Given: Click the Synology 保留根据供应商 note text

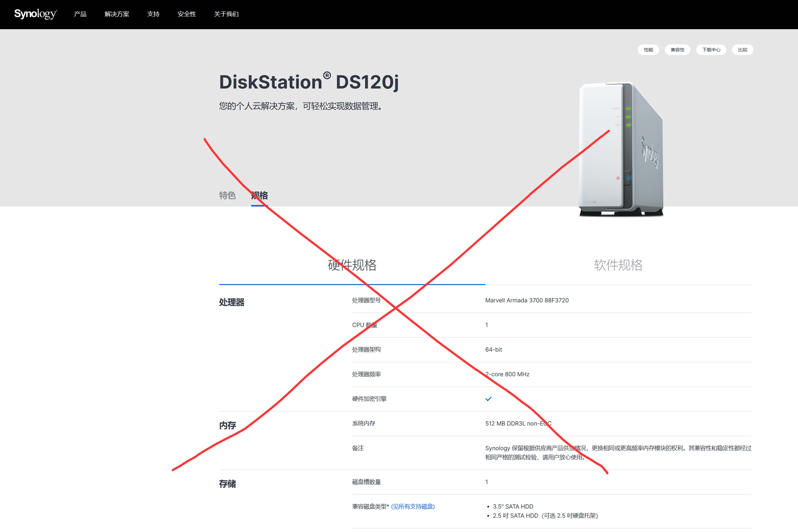Looking at the screenshot, I should click(618, 453).
